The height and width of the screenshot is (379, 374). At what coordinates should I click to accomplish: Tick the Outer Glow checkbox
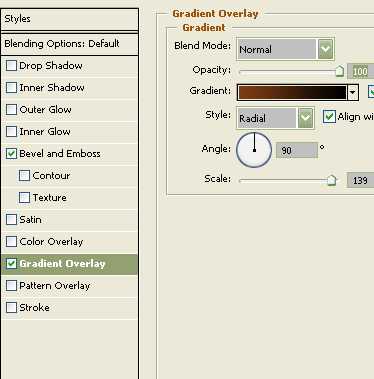click(x=11, y=110)
